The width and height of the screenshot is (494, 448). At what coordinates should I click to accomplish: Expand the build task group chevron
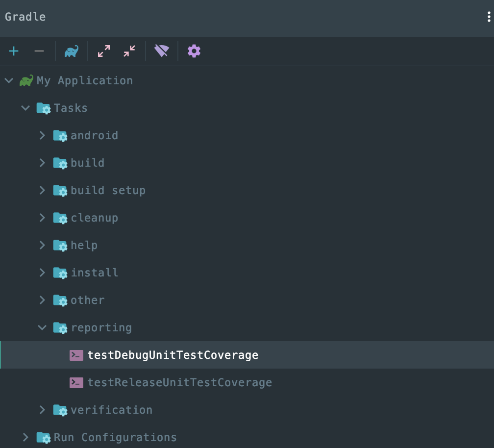[43, 163]
